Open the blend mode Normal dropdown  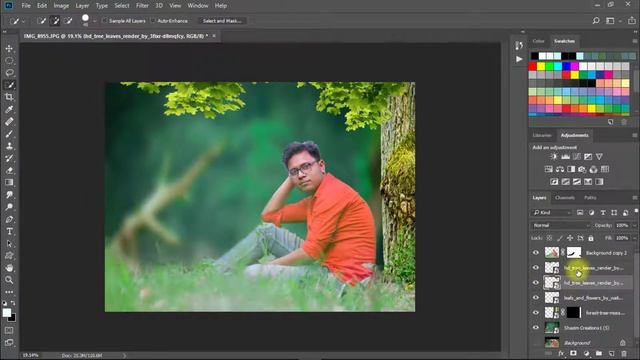pos(561,225)
